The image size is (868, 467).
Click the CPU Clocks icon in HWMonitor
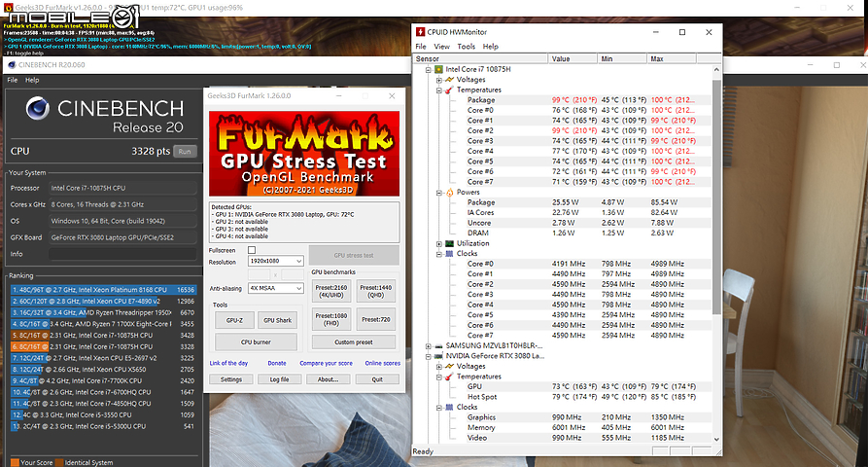click(449, 254)
